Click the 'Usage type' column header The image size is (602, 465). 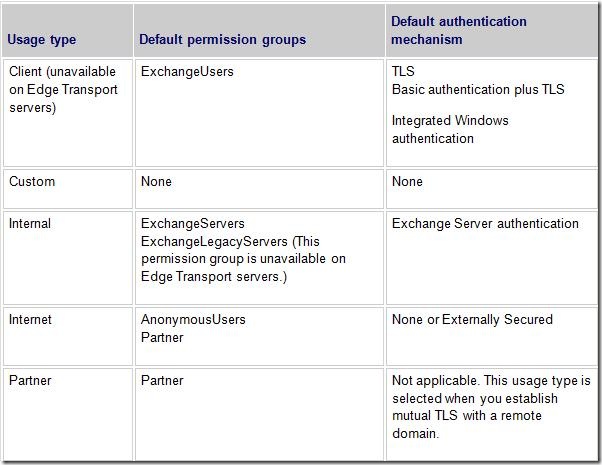(x=41, y=40)
